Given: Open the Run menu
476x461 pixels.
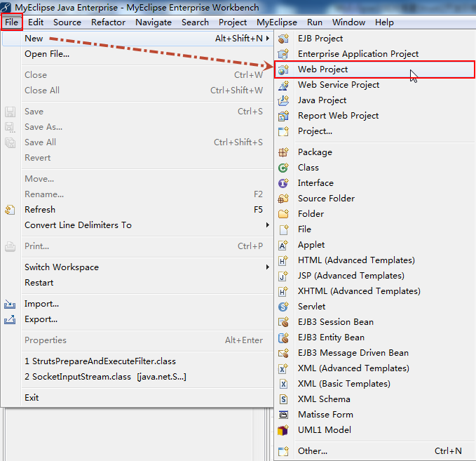Looking at the screenshot, I should tap(315, 22).
